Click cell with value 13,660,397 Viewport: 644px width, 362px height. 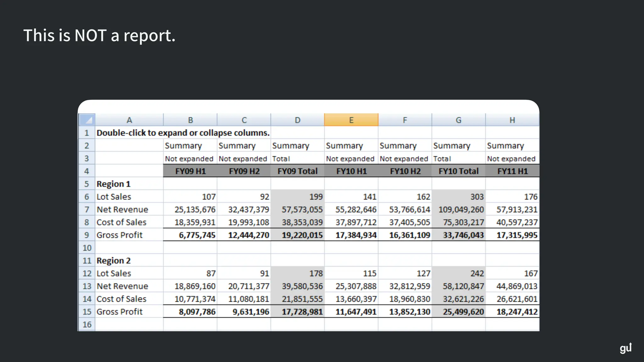tap(351, 299)
